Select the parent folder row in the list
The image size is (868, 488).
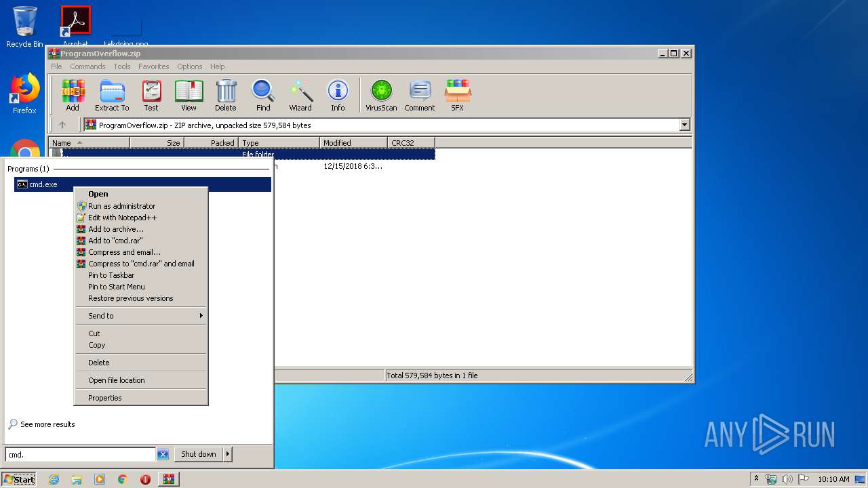pyautogui.click(x=242, y=155)
